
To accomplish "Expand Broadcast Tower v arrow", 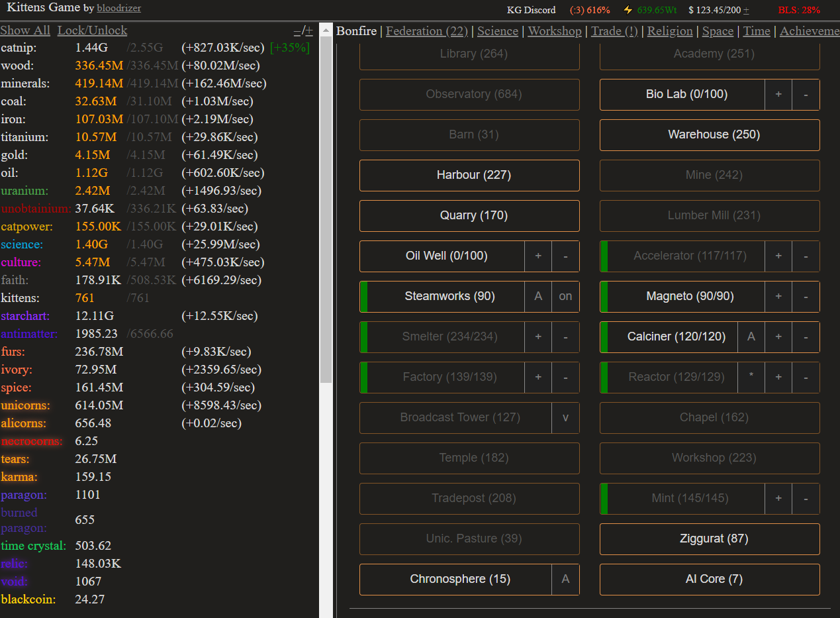I will [565, 418].
